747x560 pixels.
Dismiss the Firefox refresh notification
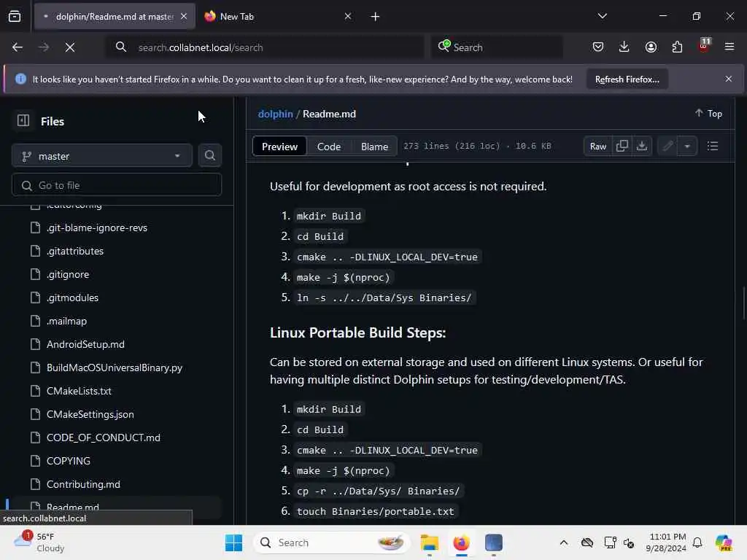[728, 79]
